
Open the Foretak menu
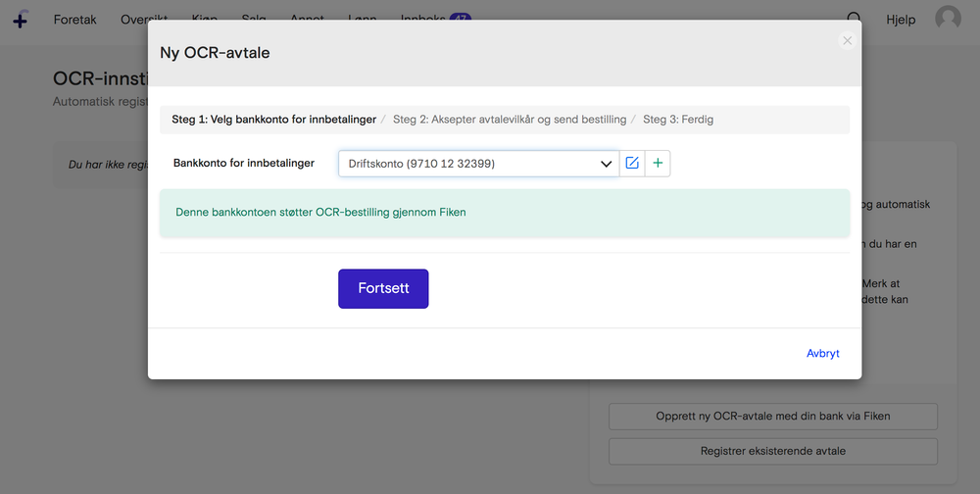[75, 20]
